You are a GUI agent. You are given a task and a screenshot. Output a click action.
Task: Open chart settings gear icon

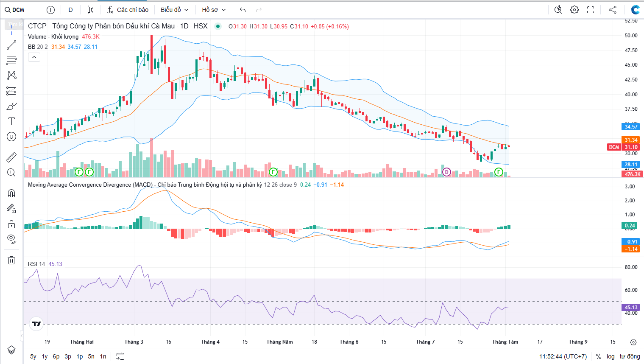pyautogui.click(x=574, y=10)
